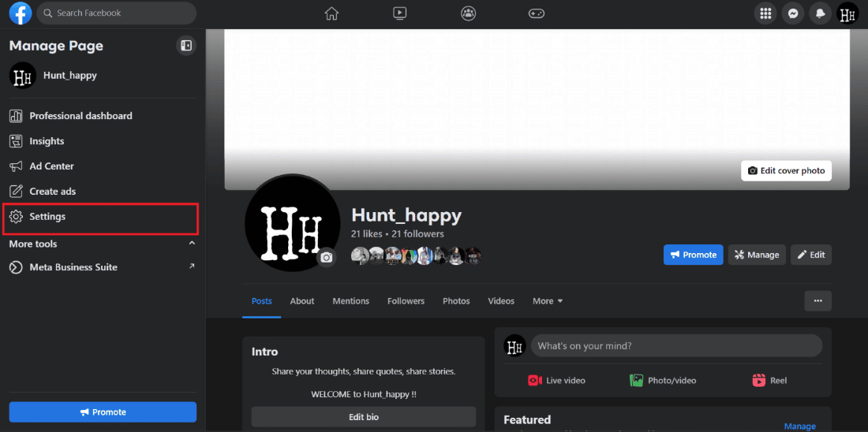Open the three-dots page options button
868x432 pixels.
[817, 301]
